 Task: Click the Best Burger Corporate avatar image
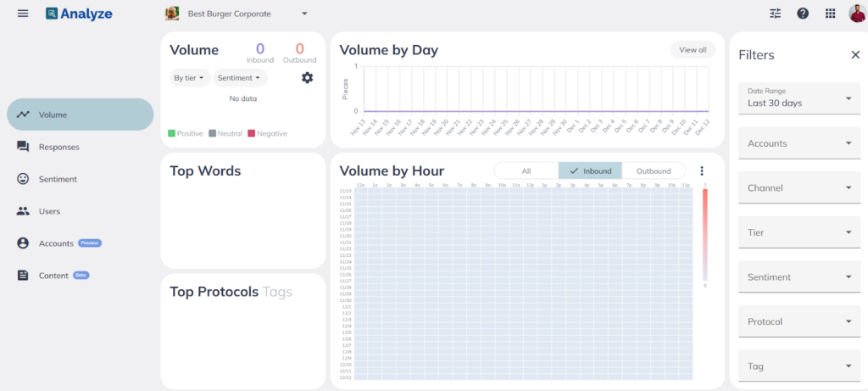[172, 14]
